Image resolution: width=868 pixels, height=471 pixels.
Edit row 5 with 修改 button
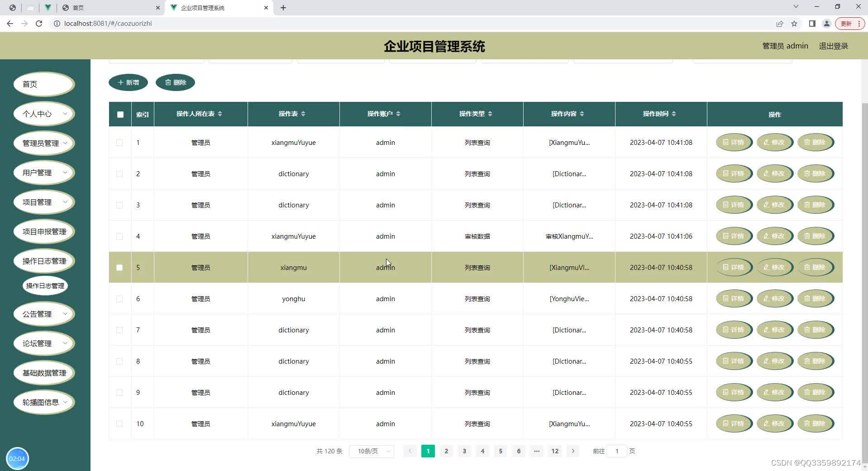tap(774, 267)
